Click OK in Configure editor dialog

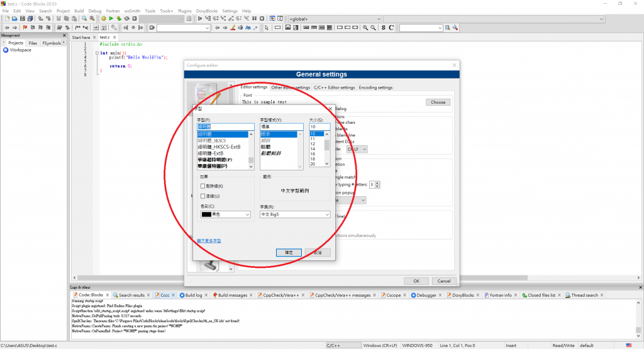pyautogui.click(x=416, y=281)
